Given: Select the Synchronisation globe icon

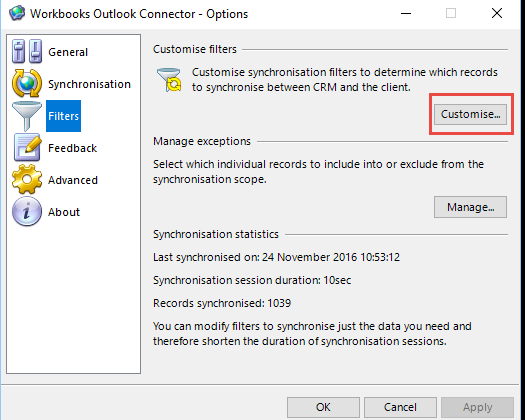Looking at the screenshot, I should pyautogui.click(x=27, y=83).
